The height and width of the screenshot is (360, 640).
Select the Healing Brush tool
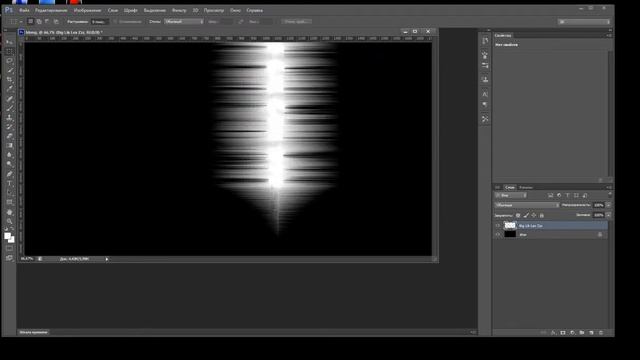[9, 99]
